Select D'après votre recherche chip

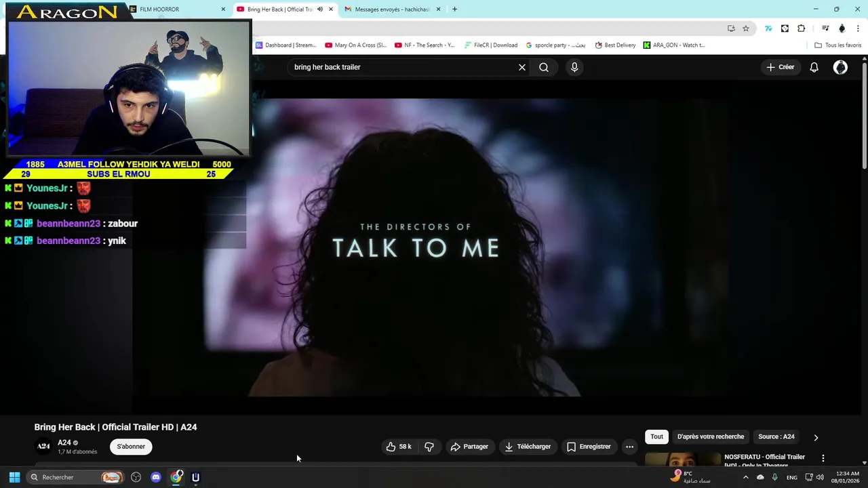tap(710, 436)
